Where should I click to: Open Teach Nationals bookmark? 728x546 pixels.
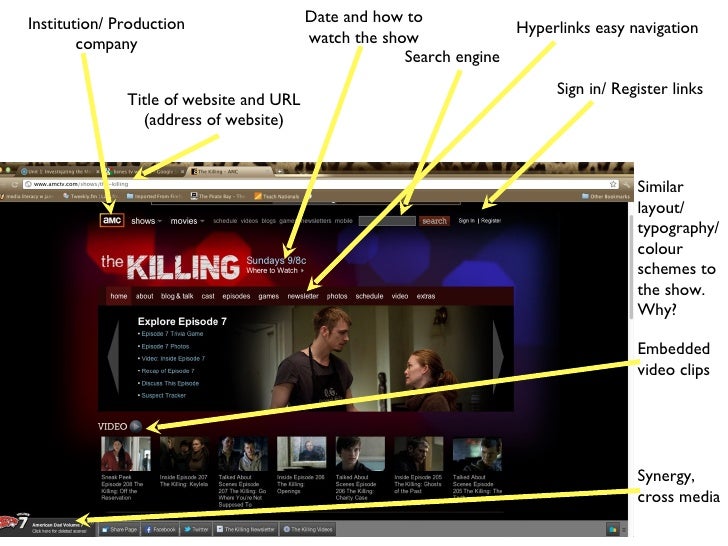point(277,196)
